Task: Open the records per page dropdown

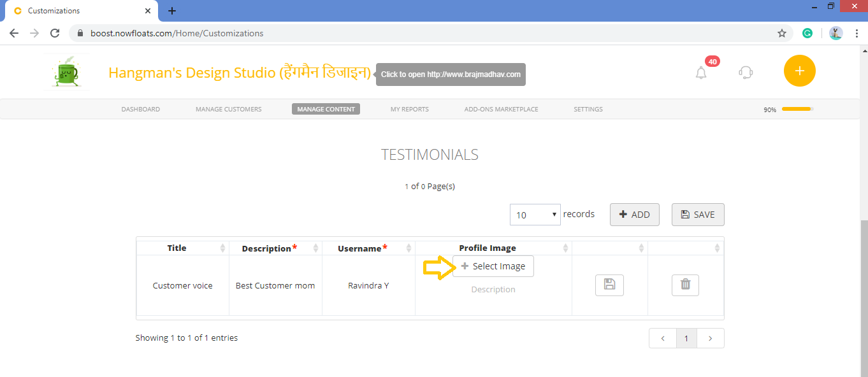Action: pos(535,215)
